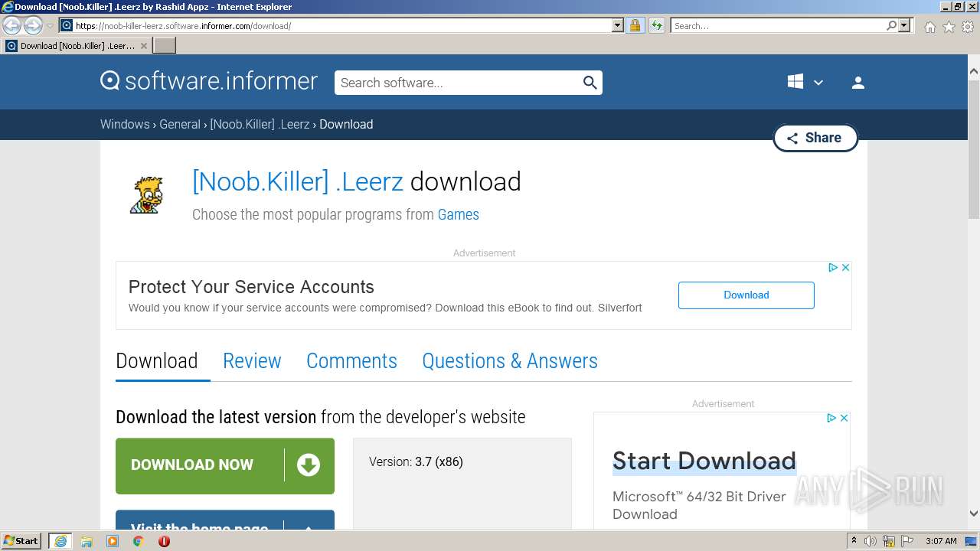Open the Windows Explorer folder taskbar icon
Image resolution: width=980 pixels, height=551 pixels.
(87, 541)
